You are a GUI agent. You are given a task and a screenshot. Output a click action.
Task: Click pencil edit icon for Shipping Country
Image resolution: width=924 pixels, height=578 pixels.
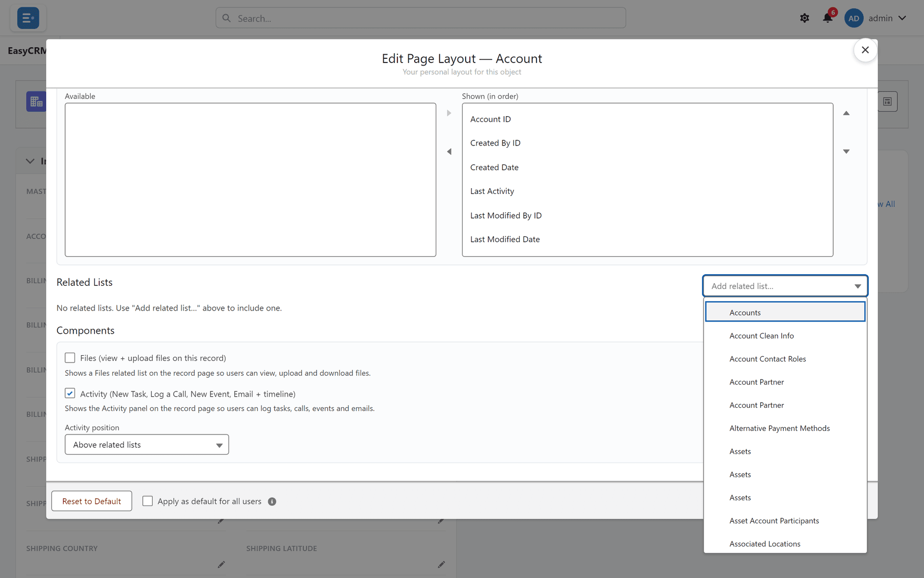[x=221, y=564]
